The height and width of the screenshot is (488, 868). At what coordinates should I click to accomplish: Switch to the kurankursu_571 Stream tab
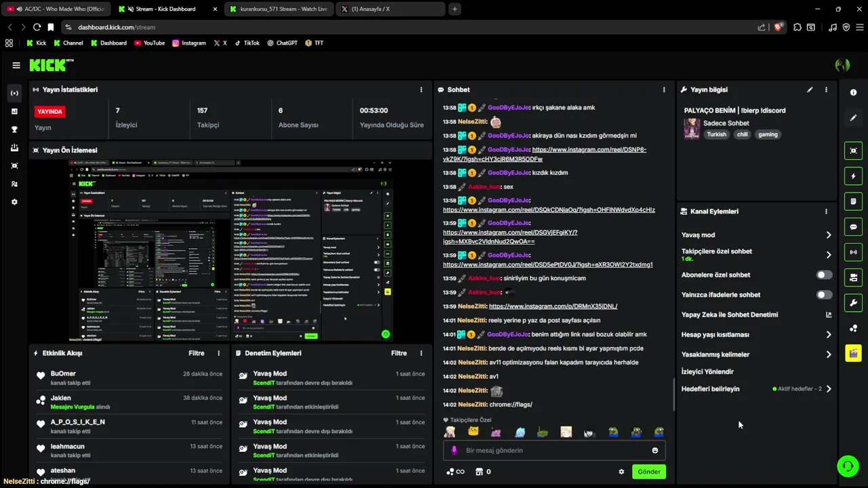pos(278,9)
